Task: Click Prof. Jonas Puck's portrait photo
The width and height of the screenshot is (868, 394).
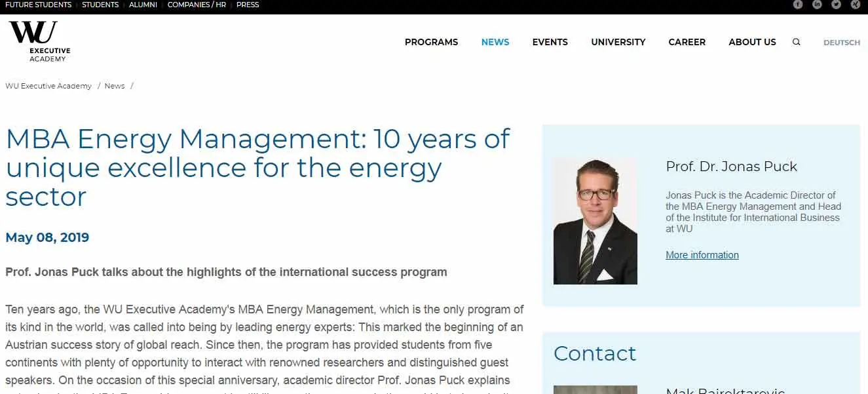Action: tap(595, 220)
